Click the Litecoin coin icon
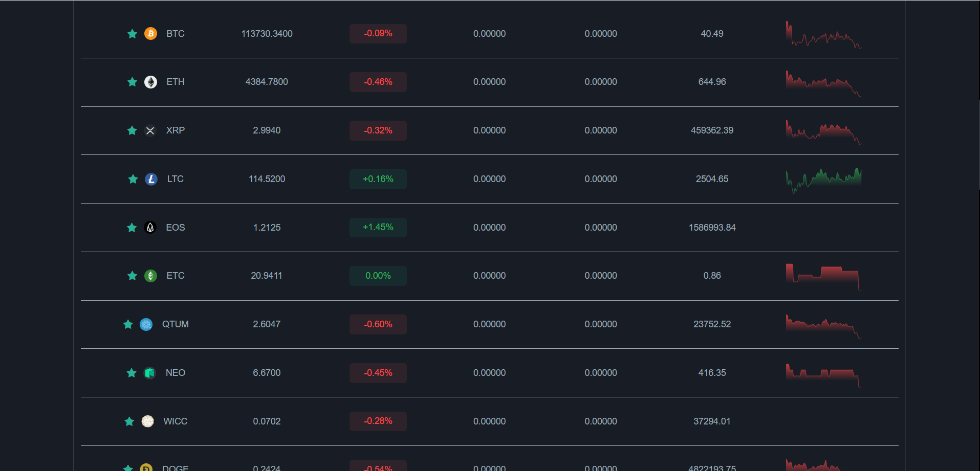Screen dimensions: 980x471 tap(151, 179)
